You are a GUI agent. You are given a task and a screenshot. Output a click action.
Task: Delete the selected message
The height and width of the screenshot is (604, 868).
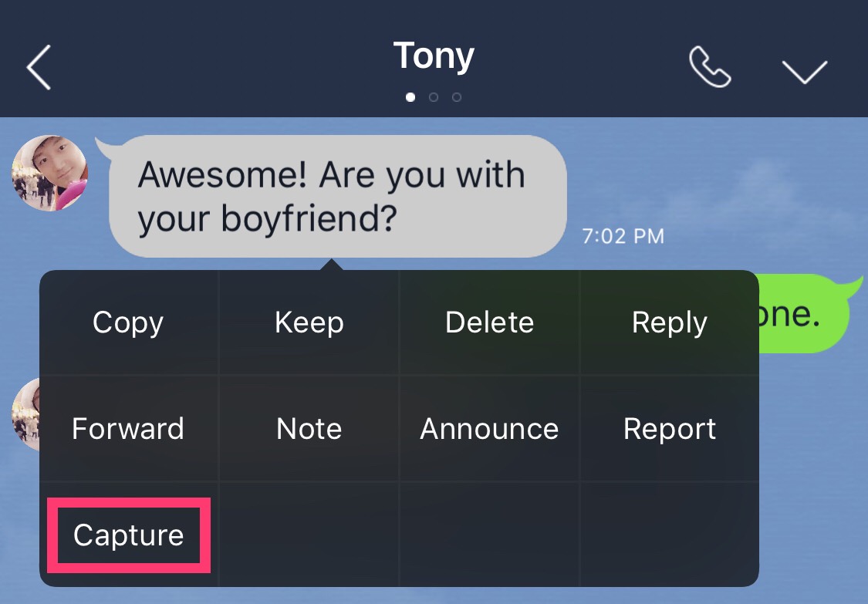point(489,322)
